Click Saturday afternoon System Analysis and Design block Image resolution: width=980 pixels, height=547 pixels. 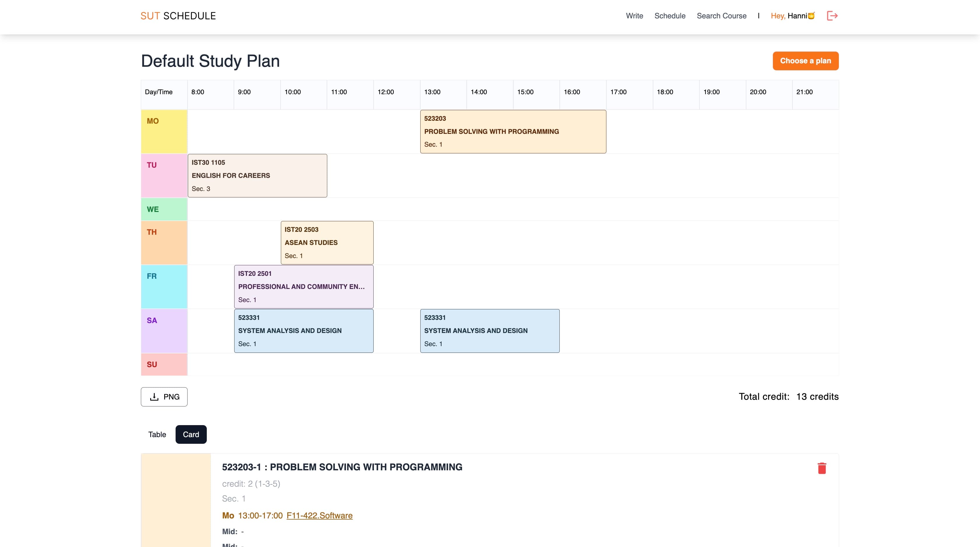490,331
